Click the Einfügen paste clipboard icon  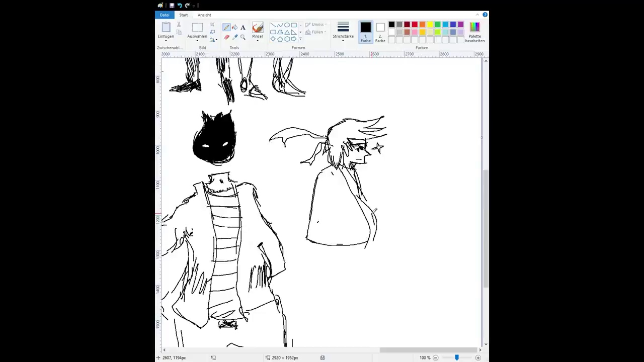point(166,27)
